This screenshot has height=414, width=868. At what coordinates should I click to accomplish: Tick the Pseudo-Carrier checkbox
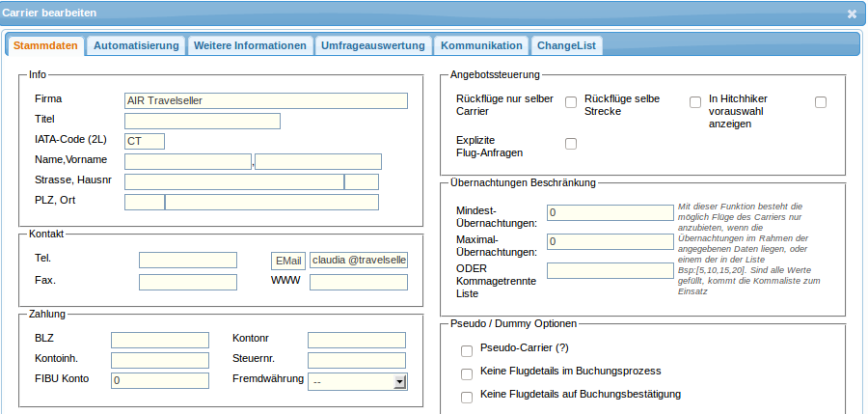click(x=467, y=350)
